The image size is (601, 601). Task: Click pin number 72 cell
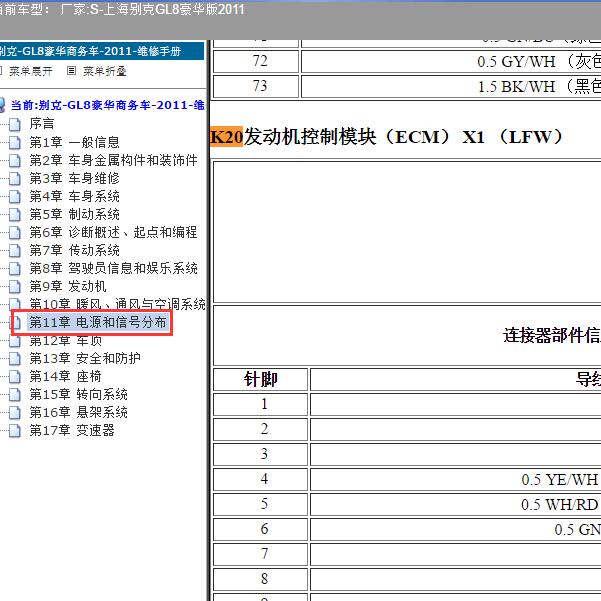(256, 61)
